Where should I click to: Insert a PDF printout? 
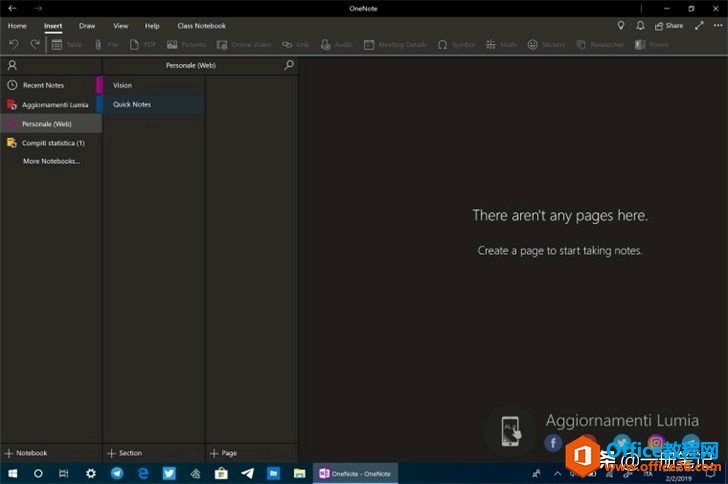pyautogui.click(x=143, y=45)
